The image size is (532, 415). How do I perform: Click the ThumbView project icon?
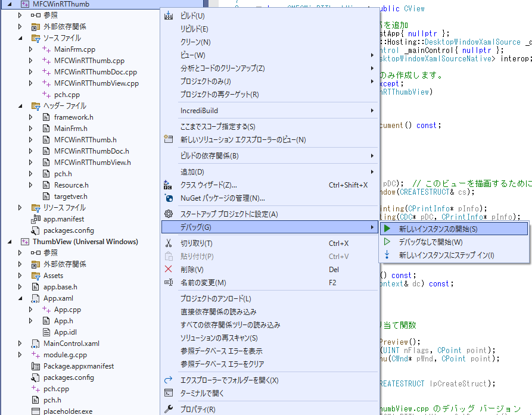[x=25, y=241]
